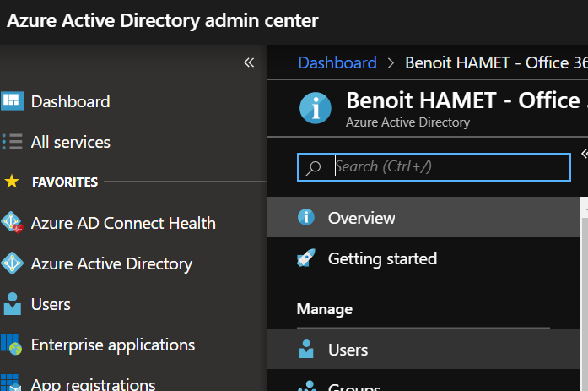588x391 pixels.
Task: Click the Azure Active Directory admin center title
Action: tap(163, 21)
